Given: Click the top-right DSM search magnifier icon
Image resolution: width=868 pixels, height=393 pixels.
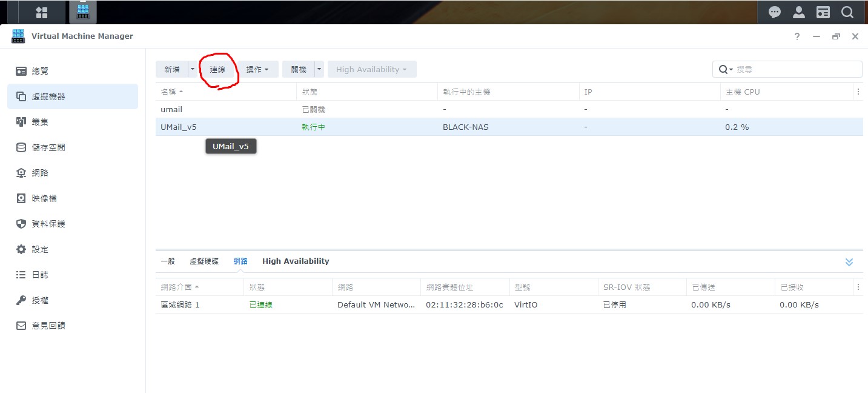Looking at the screenshot, I should (847, 12).
